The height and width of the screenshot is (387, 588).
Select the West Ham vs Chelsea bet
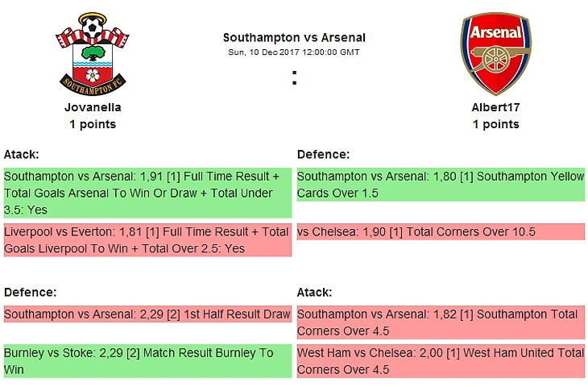[x=440, y=361]
